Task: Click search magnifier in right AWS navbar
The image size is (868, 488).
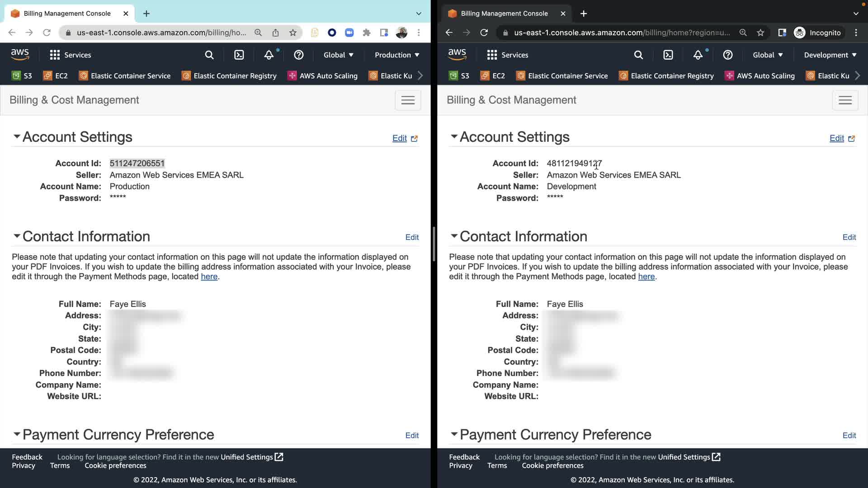Action: click(x=638, y=55)
